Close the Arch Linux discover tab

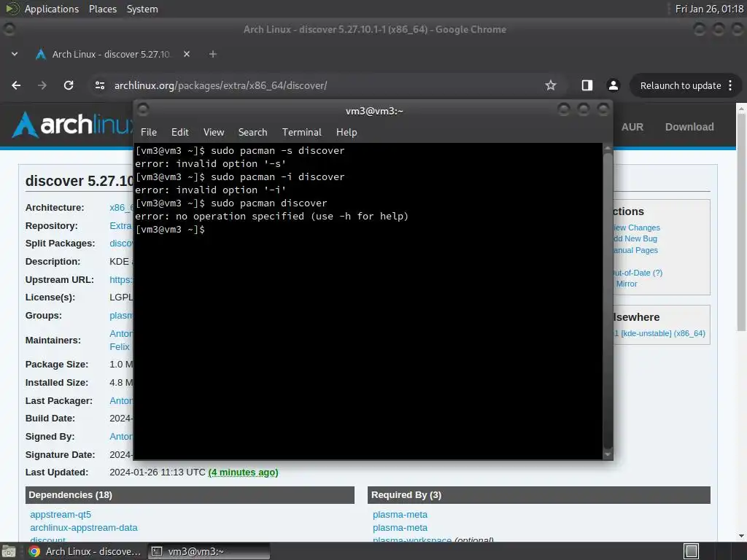187,54
